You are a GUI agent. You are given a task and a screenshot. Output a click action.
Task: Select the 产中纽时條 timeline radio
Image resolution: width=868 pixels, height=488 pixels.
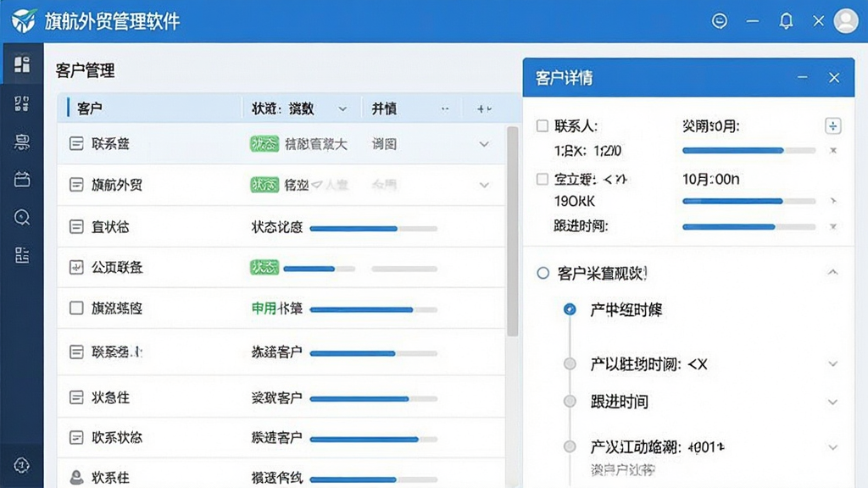pos(570,309)
